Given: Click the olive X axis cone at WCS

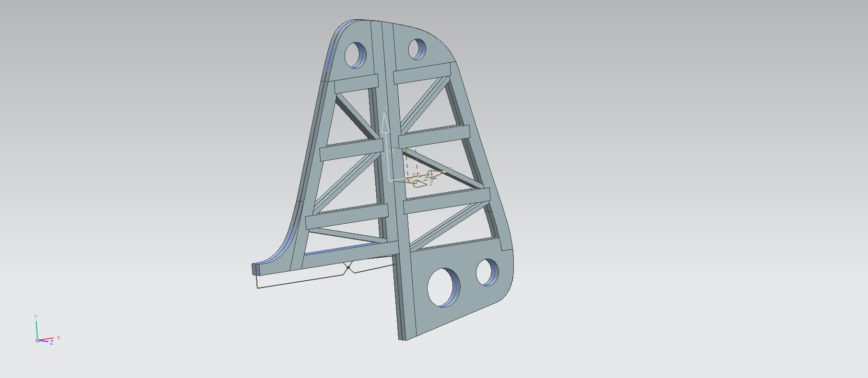Looking at the screenshot, I should pos(435,173).
